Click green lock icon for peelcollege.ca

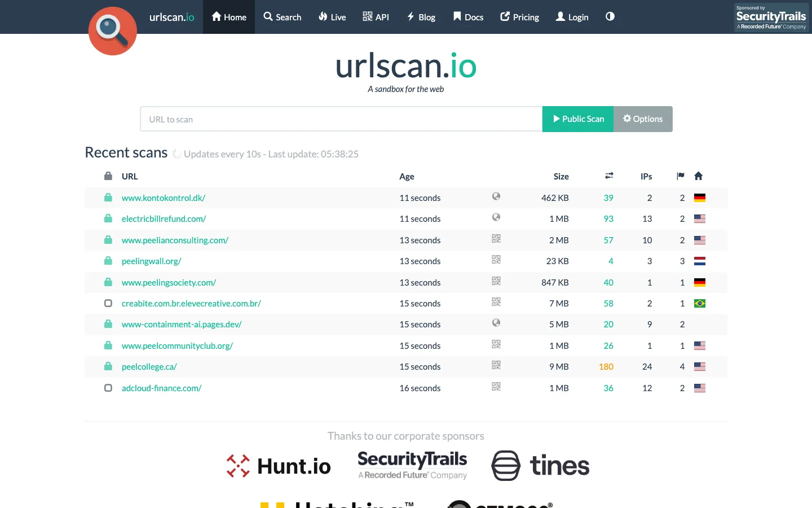click(x=108, y=366)
